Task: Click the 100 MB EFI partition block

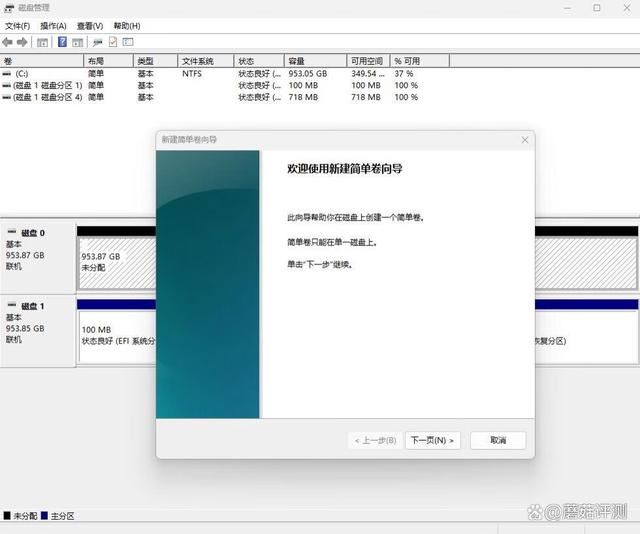Action: pos(117,335)
